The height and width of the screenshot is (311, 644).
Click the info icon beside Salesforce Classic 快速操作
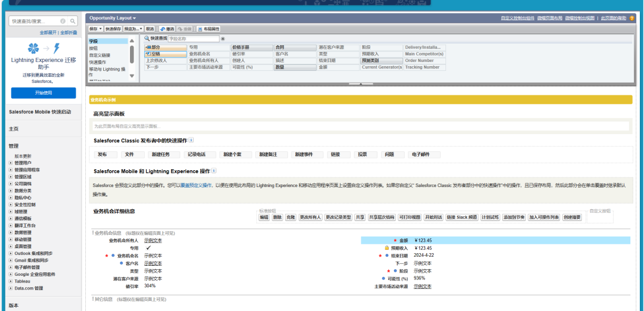pos(191,140)
